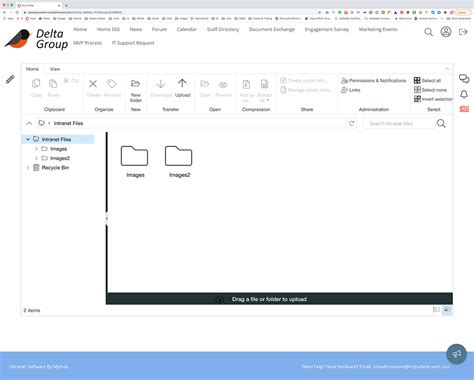Image resolution: width=474 pixels, height=380 pixels.
Task: Click the Delta Group logo
Action: click(x=36, y=39)
